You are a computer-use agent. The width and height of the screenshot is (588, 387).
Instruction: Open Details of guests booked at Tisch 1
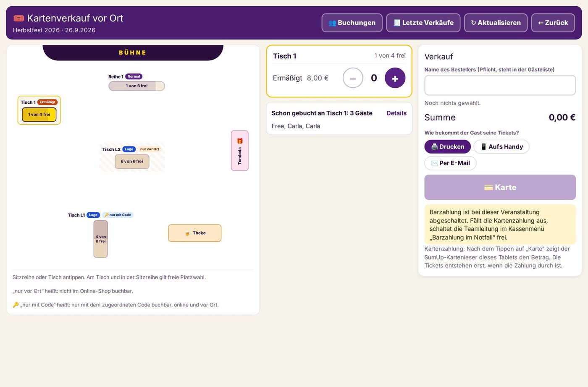pos(396,113)
